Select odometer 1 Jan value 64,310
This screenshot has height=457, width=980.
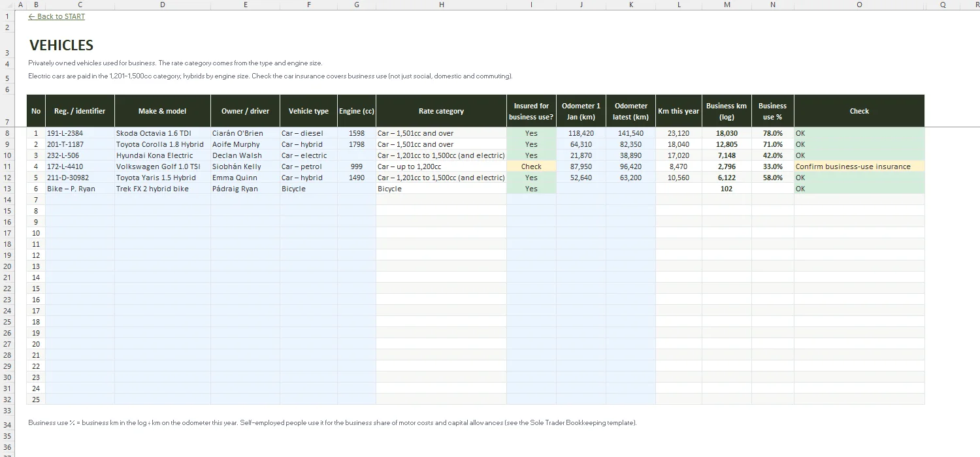tap(581, 144)
